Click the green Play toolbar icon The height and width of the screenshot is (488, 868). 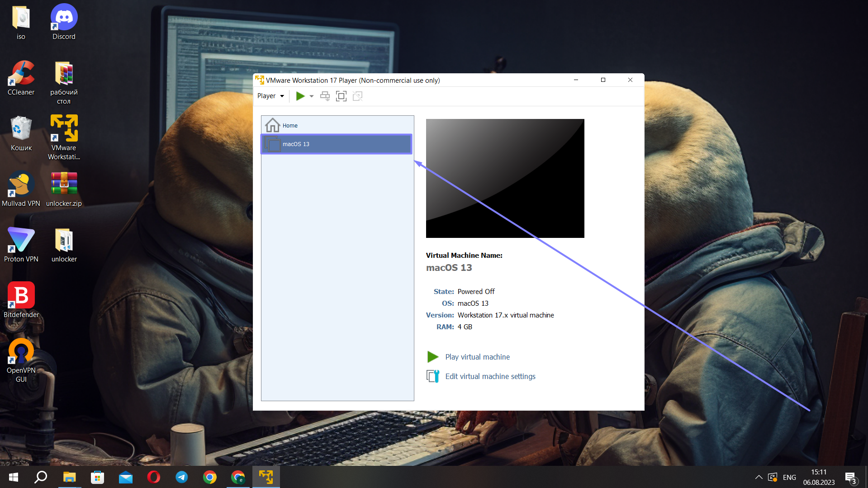pos(300,96)
